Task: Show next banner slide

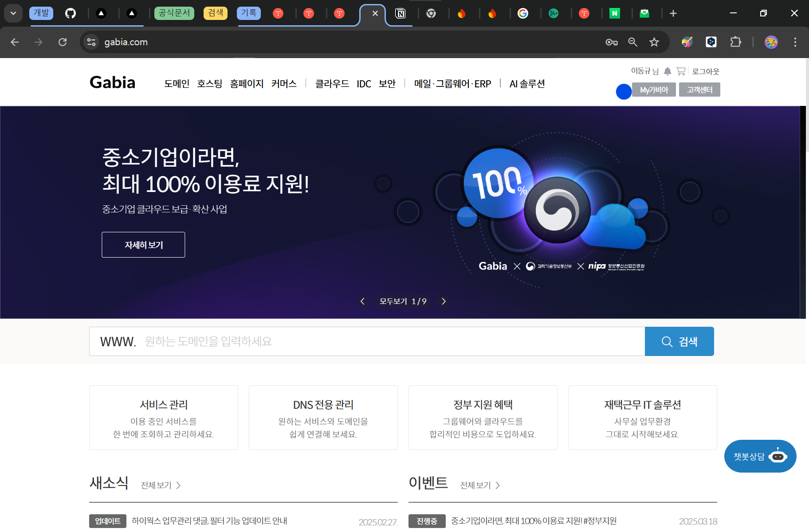Action: 444,301
